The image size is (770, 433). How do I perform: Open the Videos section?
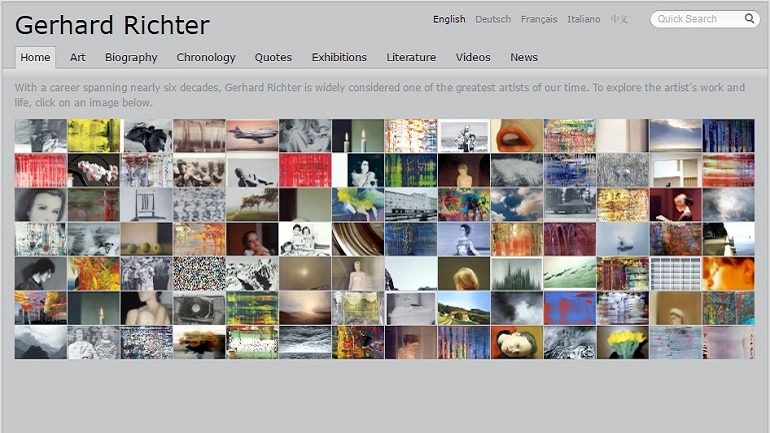pyautogui.click(x=473, y=57)
